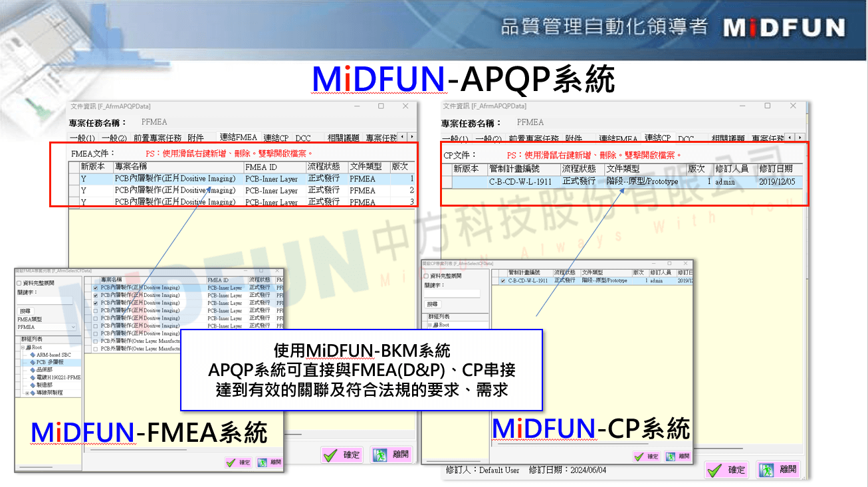868x487 pixels.
Task: Select FMEA file row with 版次 2
Action: point(243,191)
